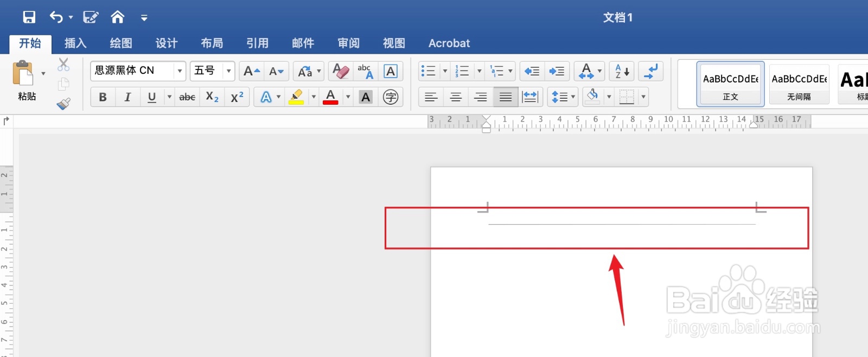Increase paragraph indent

coord(557,71)
